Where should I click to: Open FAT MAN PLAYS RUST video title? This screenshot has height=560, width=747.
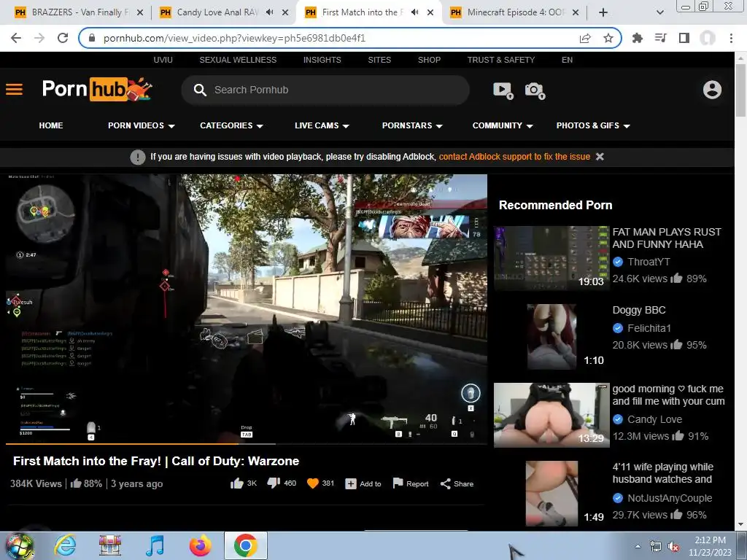click(667, 238)
